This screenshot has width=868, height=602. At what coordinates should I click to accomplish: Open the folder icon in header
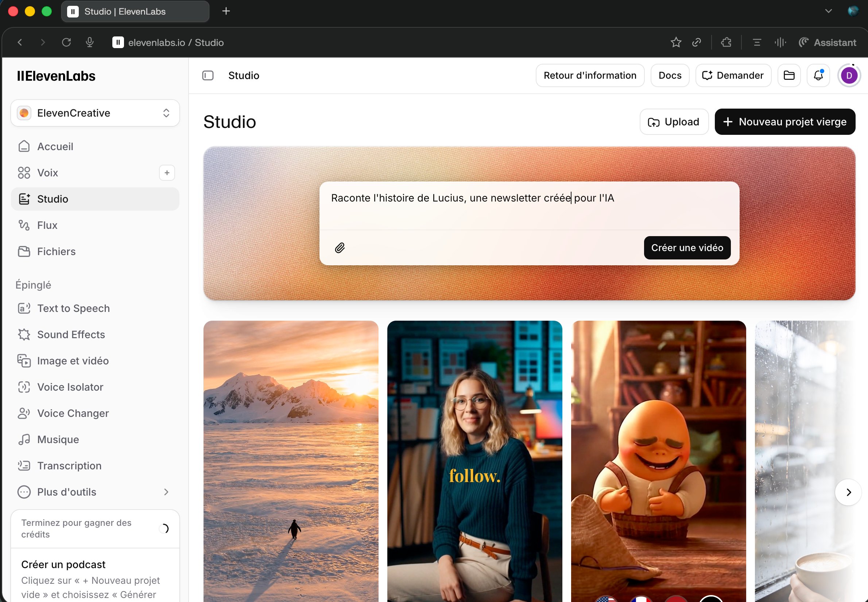click(789, 75)
